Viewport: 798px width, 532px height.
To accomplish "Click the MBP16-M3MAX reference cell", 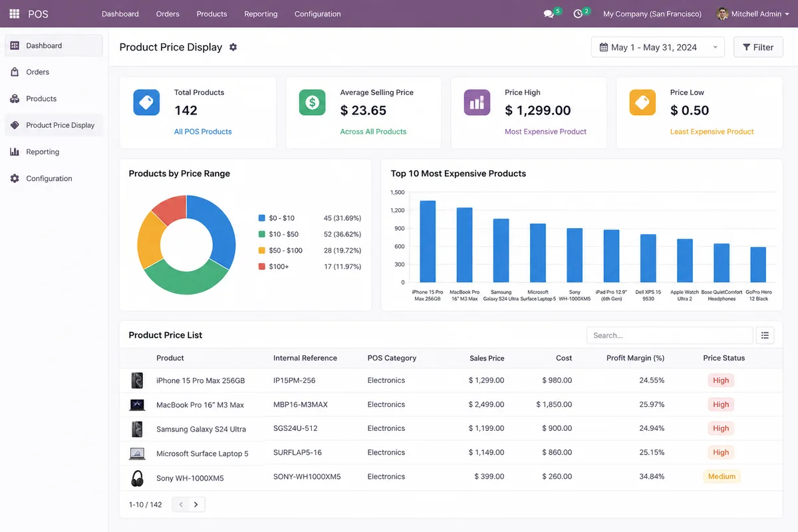I will (301, 404).
